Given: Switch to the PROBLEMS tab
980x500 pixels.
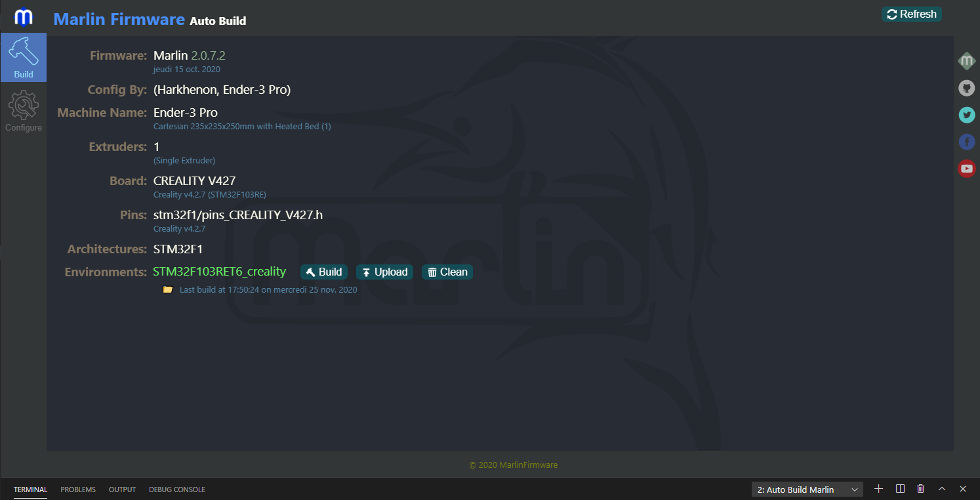Looking at the screenshot, I should click(78, 490).
